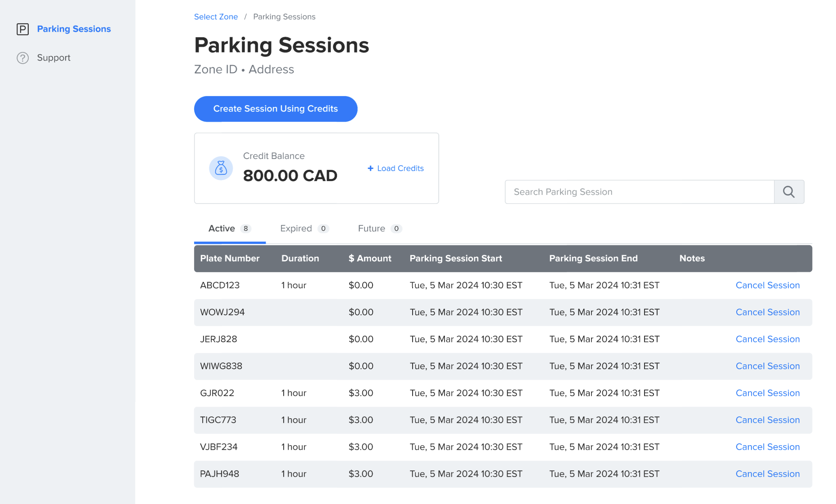Go back via Select Zone breadcrumb
Screen dimensions: 836x504
(x=216, y=17)
